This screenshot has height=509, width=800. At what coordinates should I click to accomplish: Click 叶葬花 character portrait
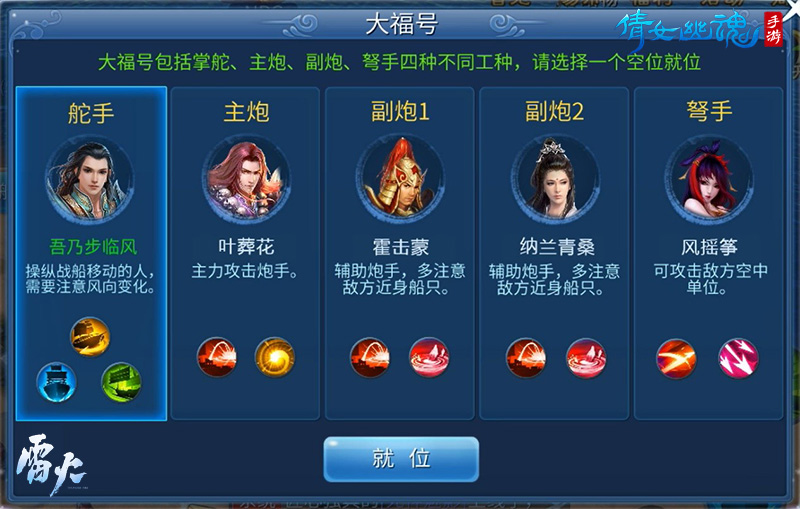pos(246,180)
